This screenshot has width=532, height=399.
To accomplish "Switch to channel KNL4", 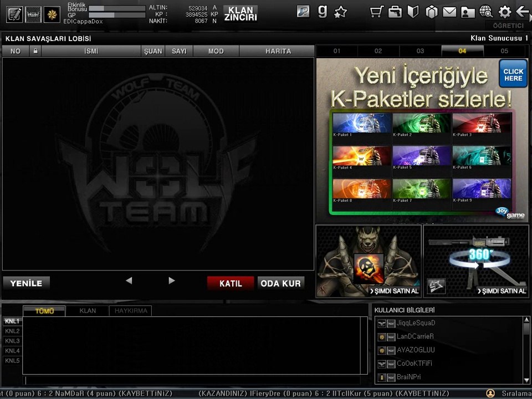I will click(12, 350).
